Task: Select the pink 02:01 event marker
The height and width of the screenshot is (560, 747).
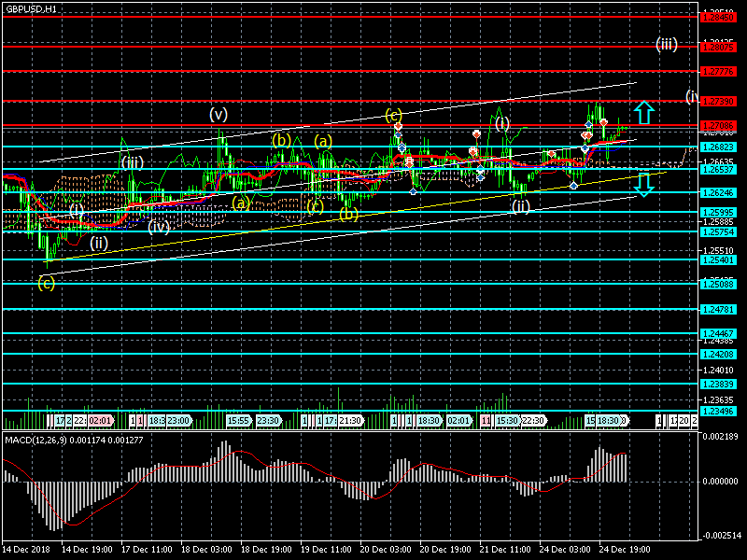Action: click(101, 421)
